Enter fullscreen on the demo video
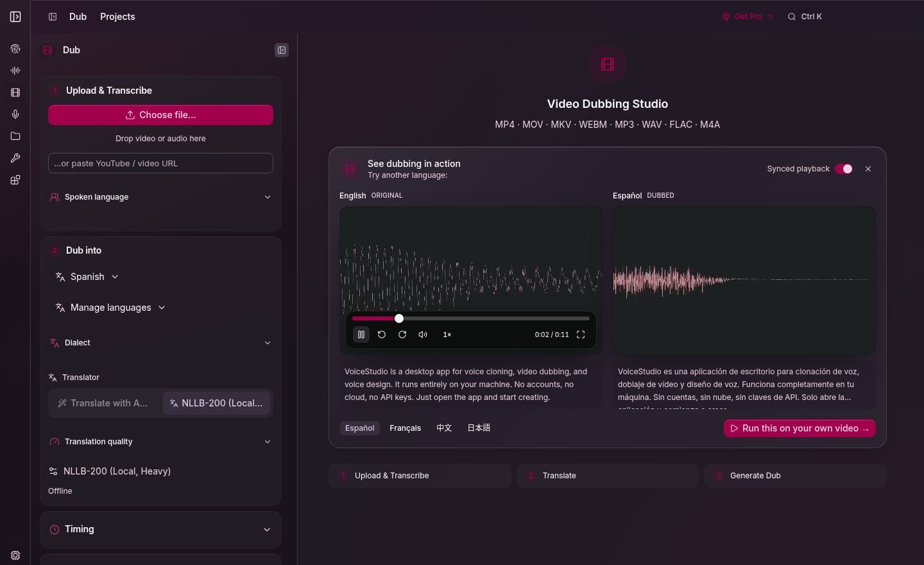The width and height of the screenshot is (924, 565). tap(581, 335)
